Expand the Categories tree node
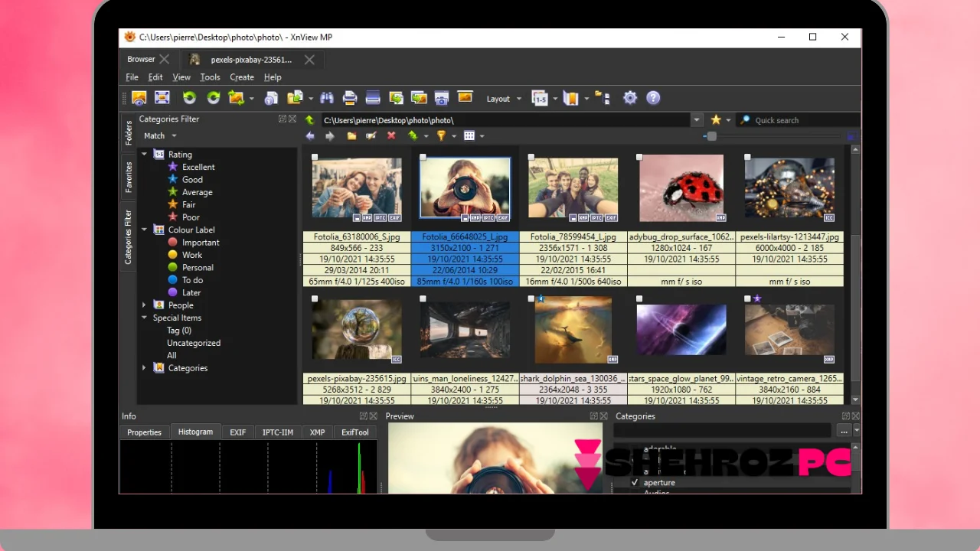The height and width of the screenshot is (551, 980). tap(144, 368)
